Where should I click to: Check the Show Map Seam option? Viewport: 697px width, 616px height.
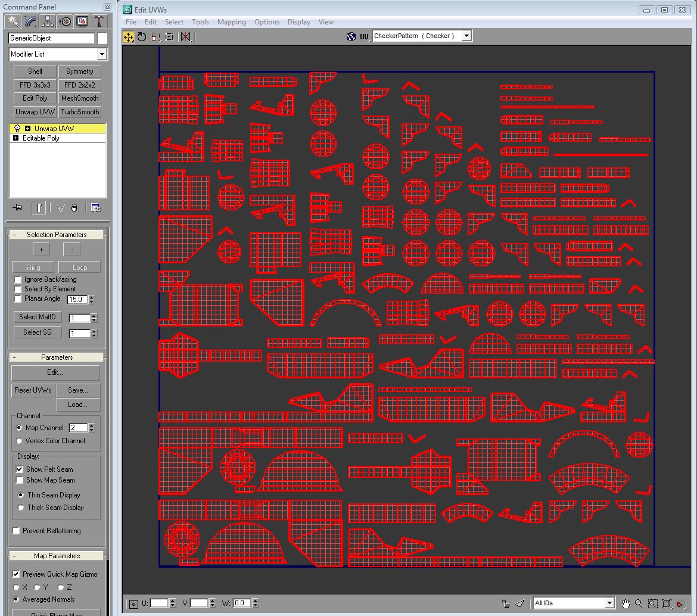point(20,480)
